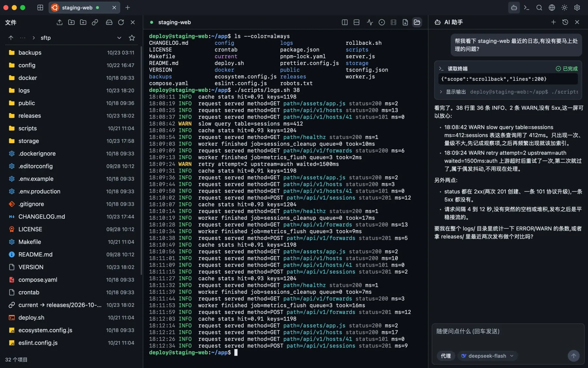Screen dimensions: 588x368
Task: Close the 文件 file panel
Action: (133, 22)
